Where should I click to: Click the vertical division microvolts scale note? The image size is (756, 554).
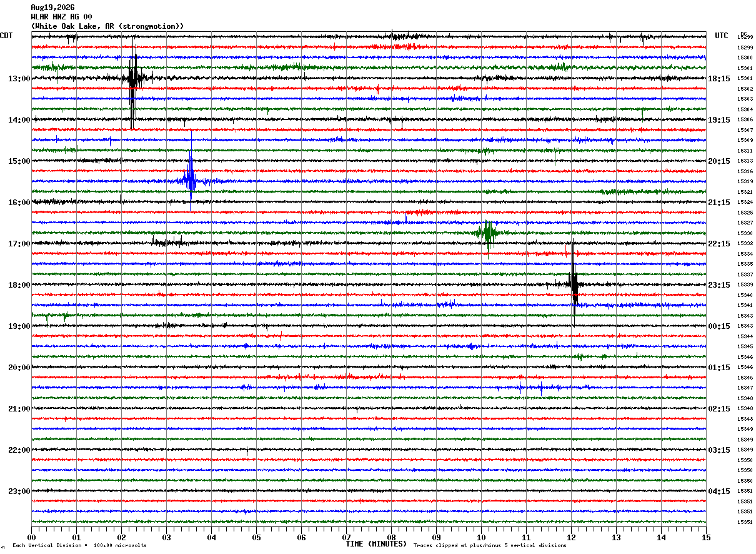(x=80, y=546)
